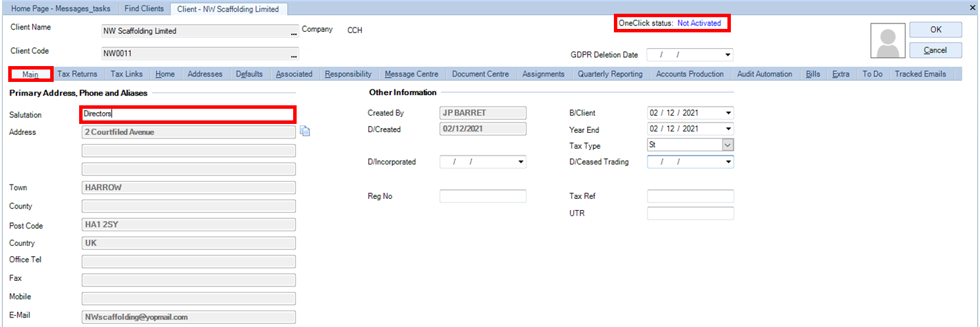980x327 pixels.
Task: Open the Audit Automation tab
Action: pos(765,74)
